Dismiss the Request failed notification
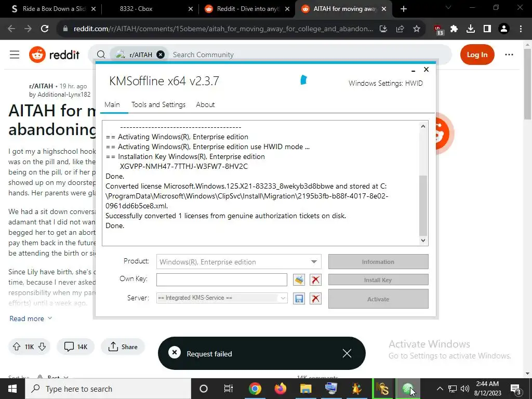This screenshot has width=532, height=399. pyautogui.click(x=347, y=353)
